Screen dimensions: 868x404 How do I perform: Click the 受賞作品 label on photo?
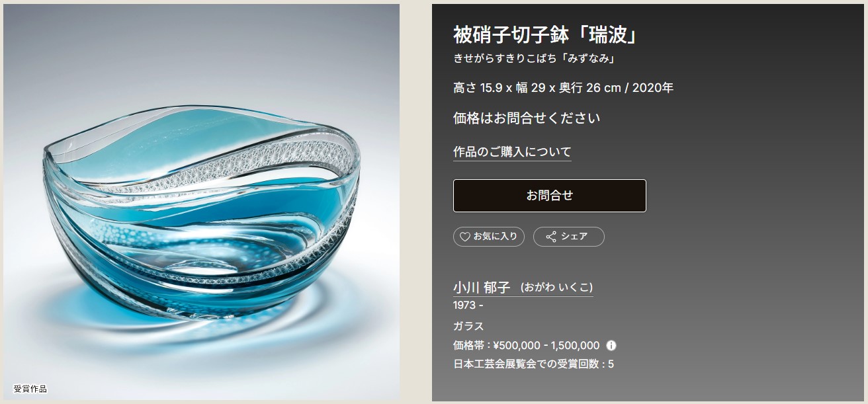(30, 389)
